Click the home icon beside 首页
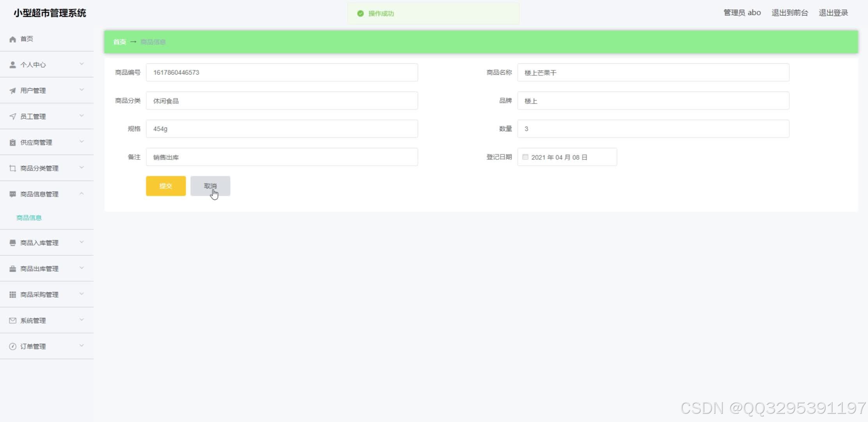 pyautogui.click(x=12, y=39)
